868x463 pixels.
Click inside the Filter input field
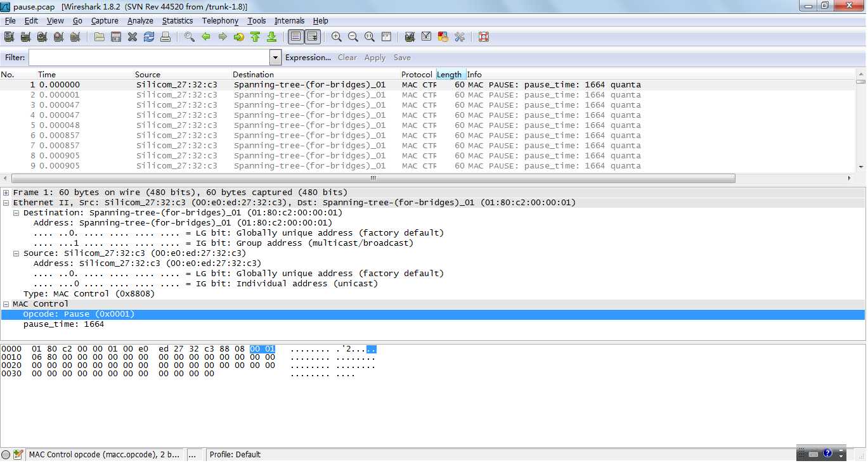click(146, 57)
